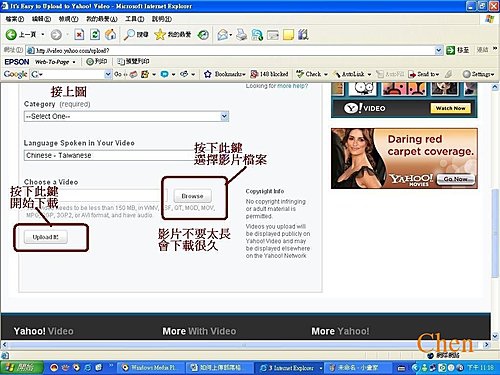The image size is (500, 375).
Task: Click the Daring red carpet coverage ad banner
Action: point(404,158)
